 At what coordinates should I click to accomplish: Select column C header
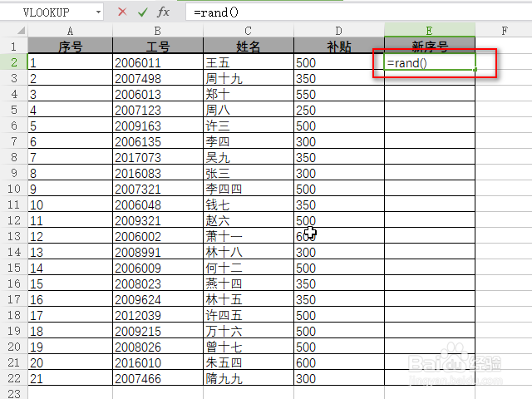click(249, 31)
